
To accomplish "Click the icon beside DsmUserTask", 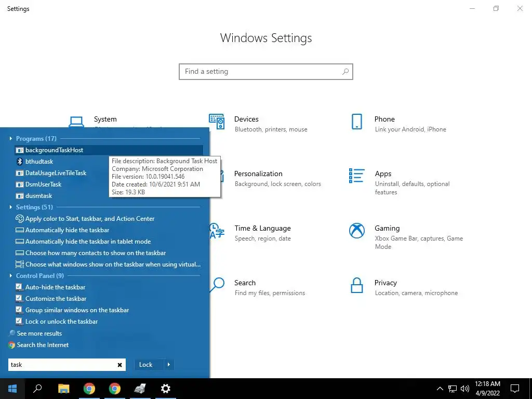I will [20, 184].
